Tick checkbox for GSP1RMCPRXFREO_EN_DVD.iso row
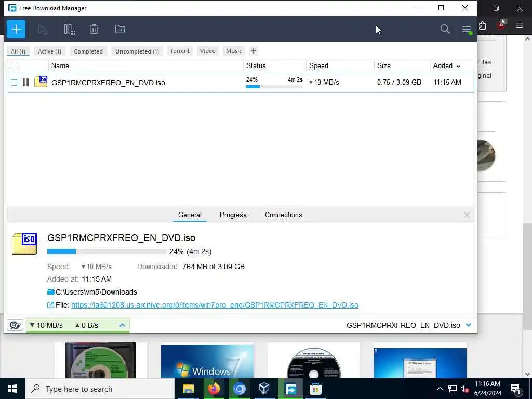This screenshot has height=399, width=532. 14,83
